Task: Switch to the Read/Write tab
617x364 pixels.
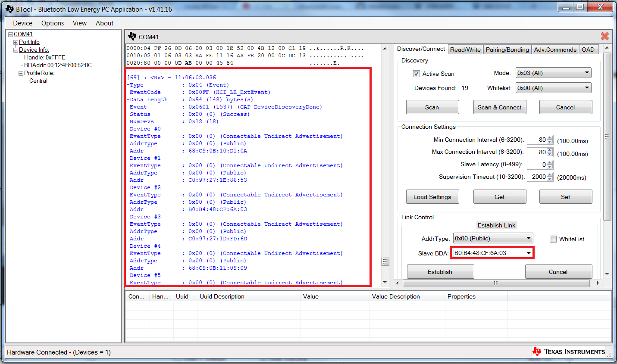Action: click(x=465, y=49)
